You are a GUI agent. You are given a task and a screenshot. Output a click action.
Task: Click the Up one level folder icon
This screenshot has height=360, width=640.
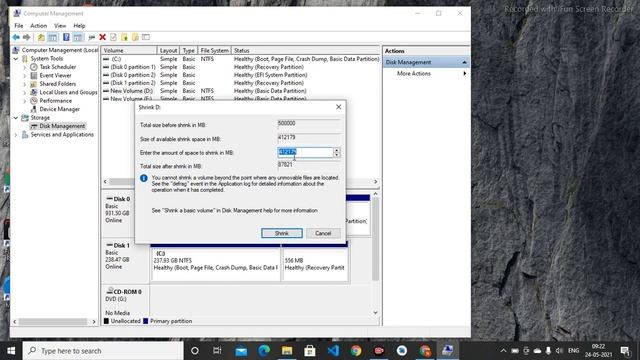[41, 38]
